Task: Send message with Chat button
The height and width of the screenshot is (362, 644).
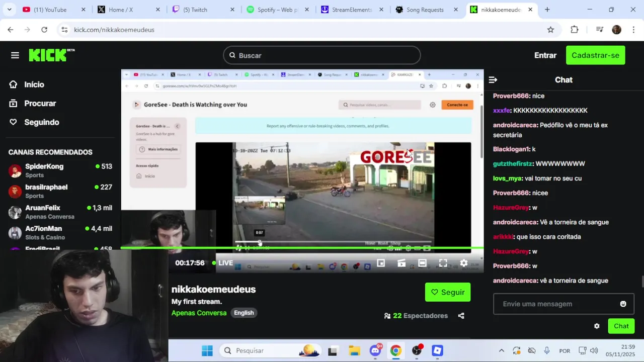Action: 621,326
